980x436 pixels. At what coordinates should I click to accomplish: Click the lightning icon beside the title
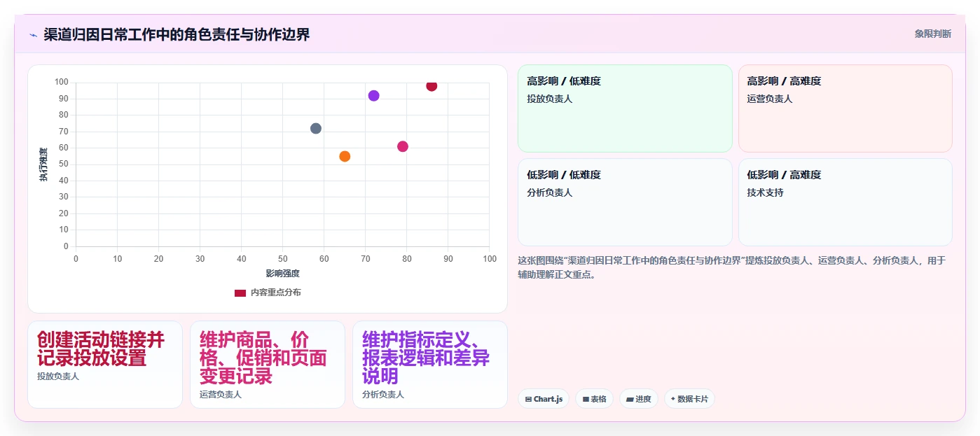(x=33, y=34)
